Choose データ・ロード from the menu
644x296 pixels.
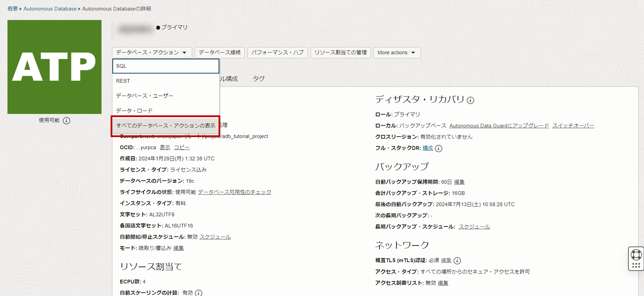(166, 110)
